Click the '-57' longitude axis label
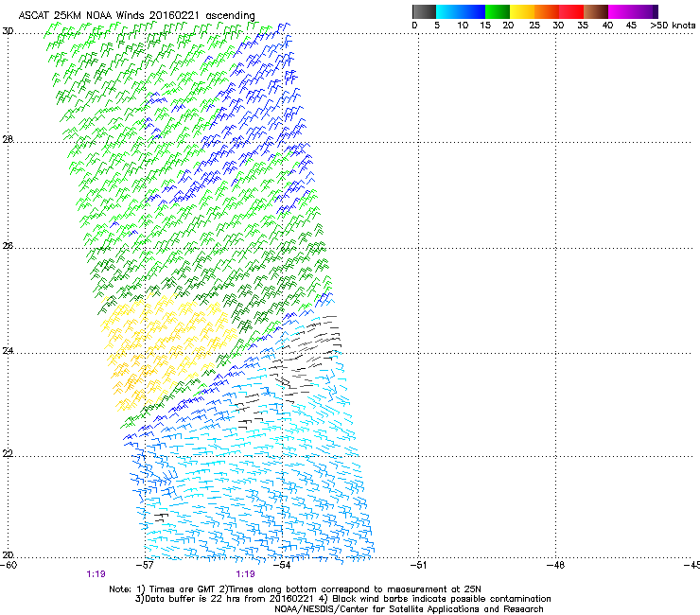 [x=145, y=566]
